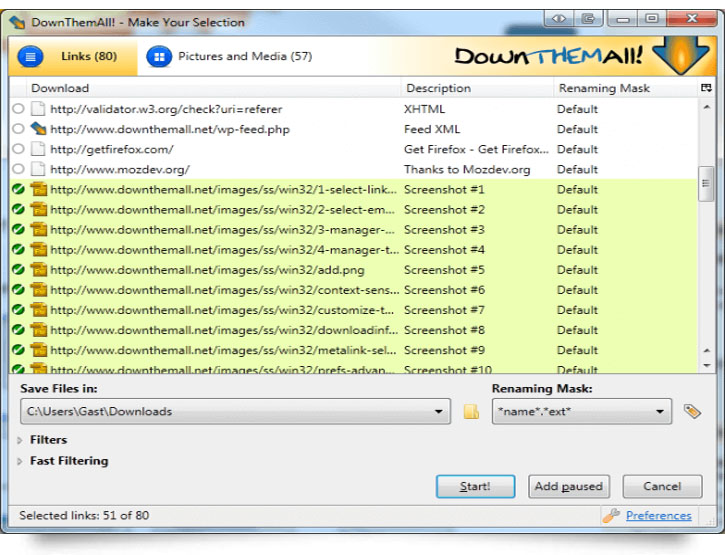Click the DownThemAll logo arrow icon
Screen dimensions: 725x555
click(x=681, y=56)
